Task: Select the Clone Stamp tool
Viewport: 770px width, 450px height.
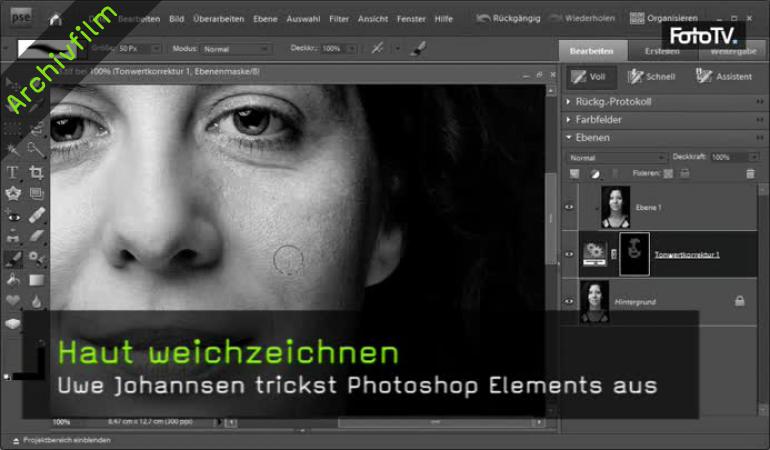Action: coord(12,237)
